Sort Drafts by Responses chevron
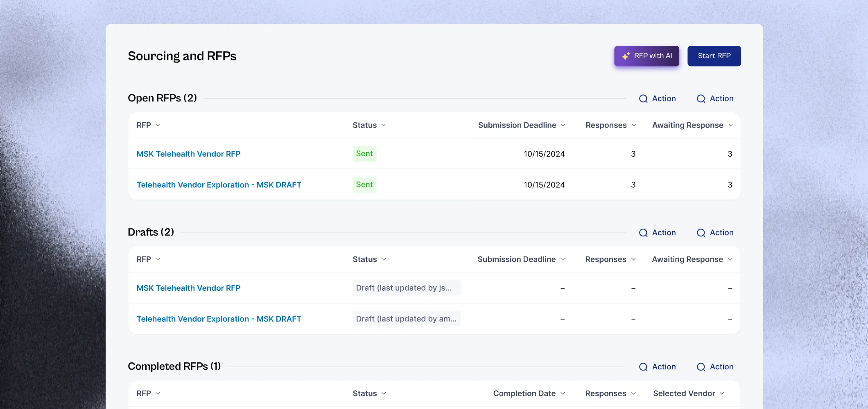 [633, 259]
